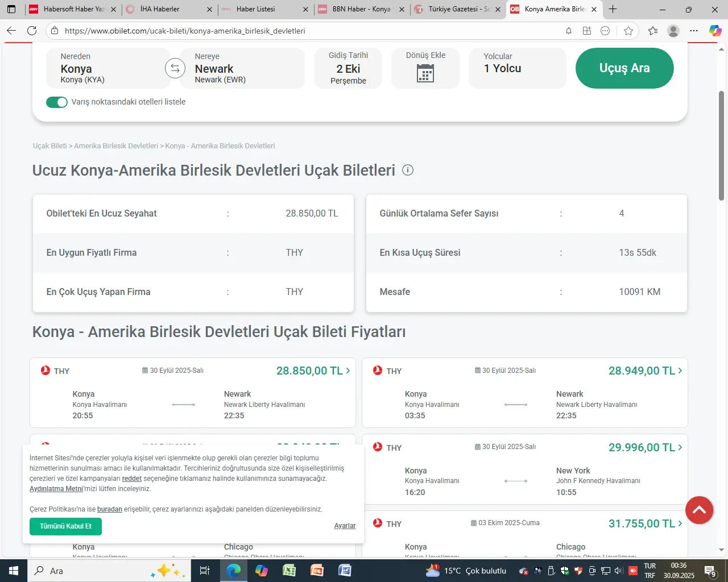Open cookie Ayarlar settings link

(x=345, y=526)
